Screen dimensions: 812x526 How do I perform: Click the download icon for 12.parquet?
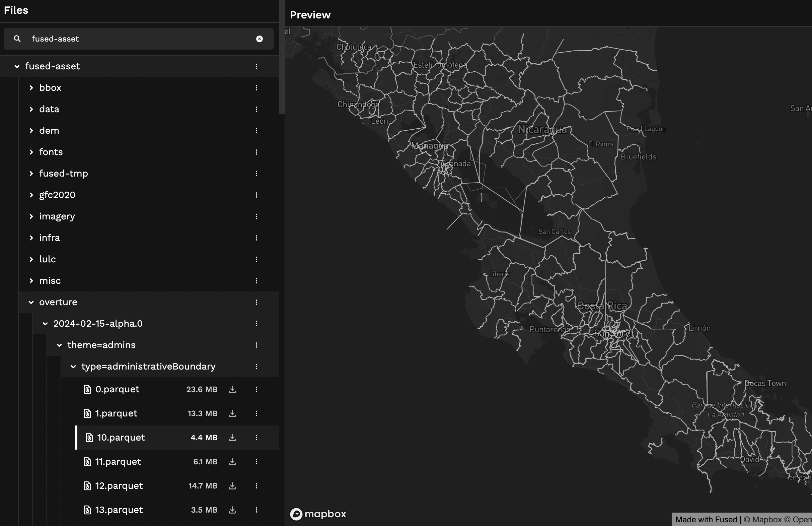(233, 486)
